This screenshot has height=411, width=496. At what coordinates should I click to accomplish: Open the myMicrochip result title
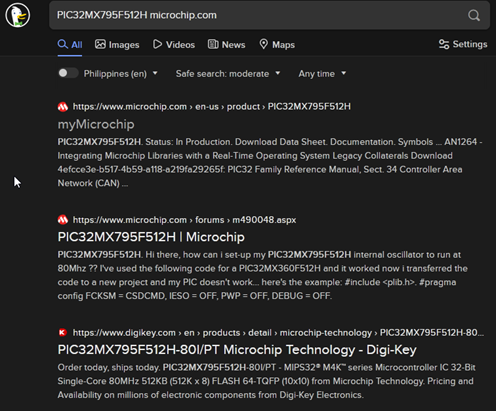(96, 124)
